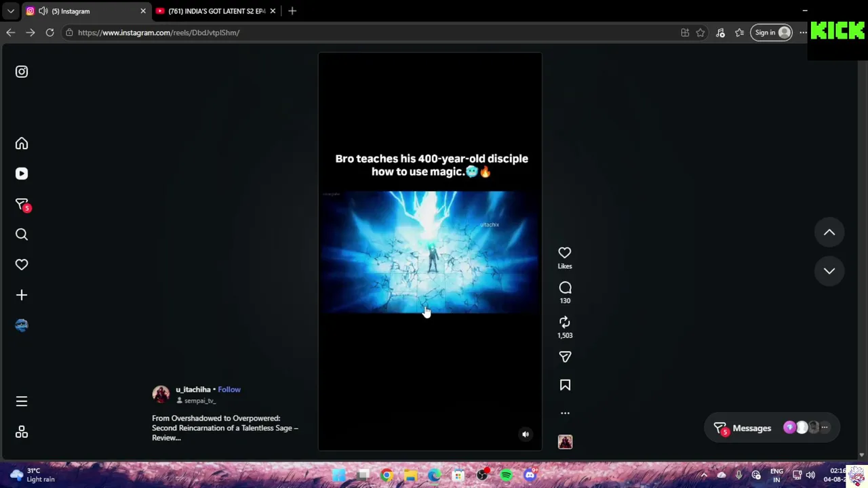Open u_itachiha profile name link
This screenshot has width=868, height=488.
coord(193,390)
